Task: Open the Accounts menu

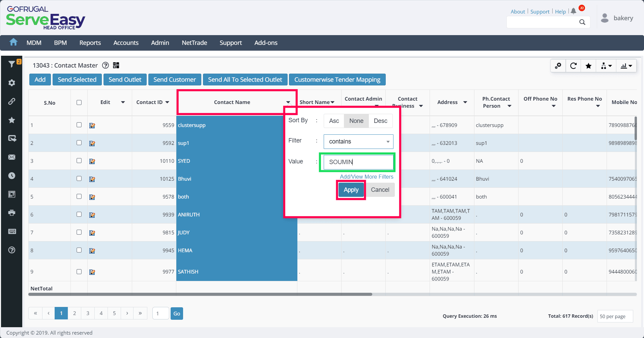Action: coord(126,43)
